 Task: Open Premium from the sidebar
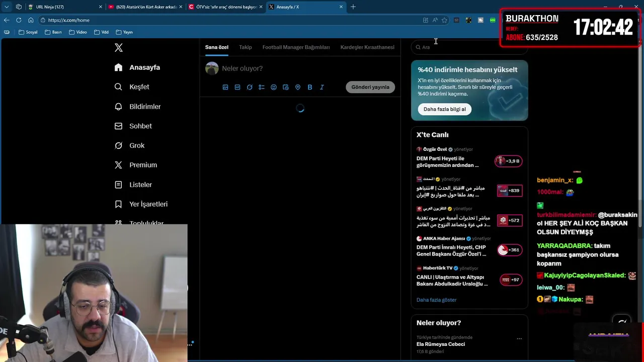coord(136,165)
